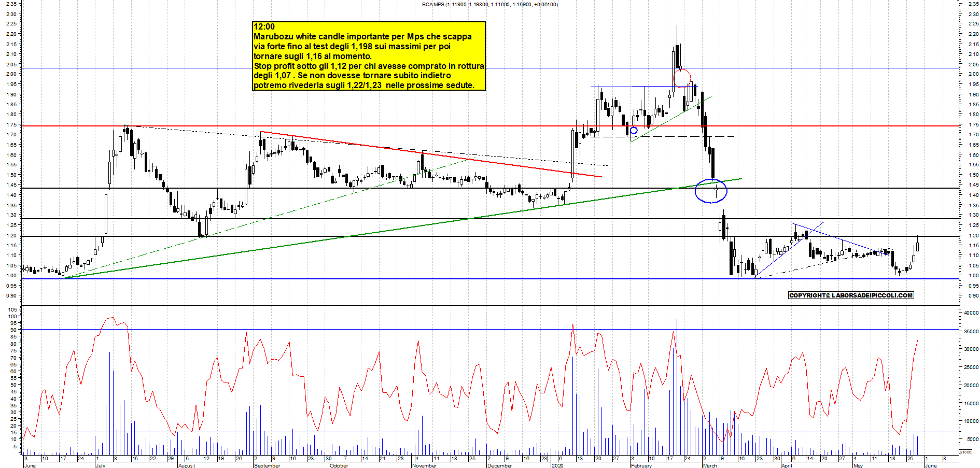Click the "35000" volume scale value
This screenshot has height=468, width=980.
click(x=971, y=331)
